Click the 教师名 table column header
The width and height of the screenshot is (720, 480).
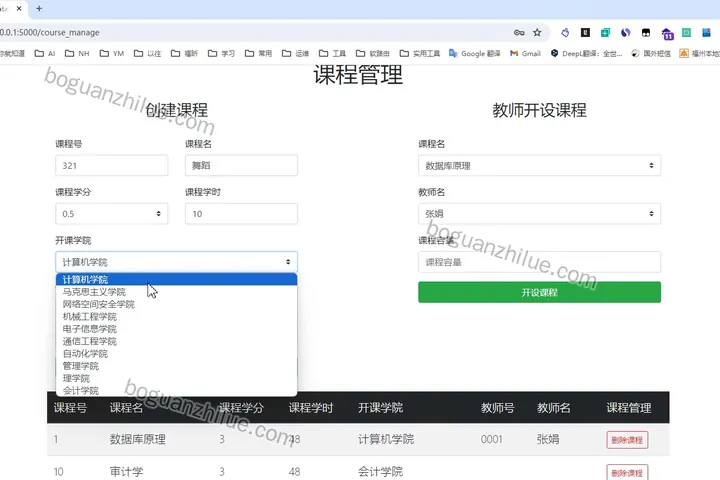coord(553,407)
